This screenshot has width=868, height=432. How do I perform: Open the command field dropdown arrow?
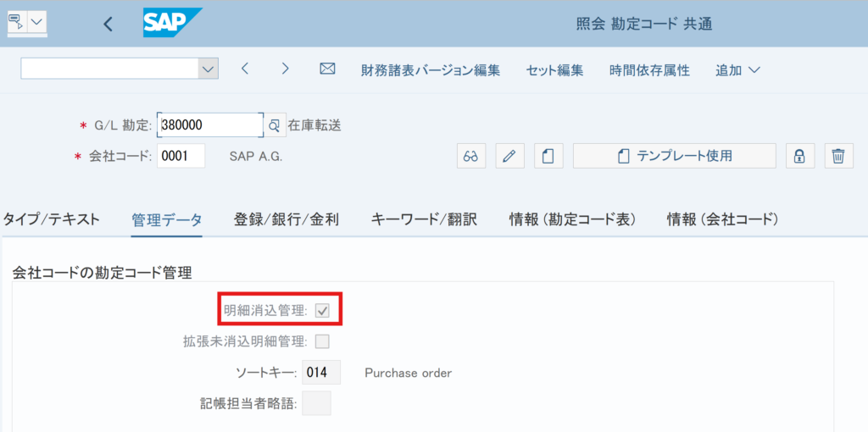(x=208, y=69)
